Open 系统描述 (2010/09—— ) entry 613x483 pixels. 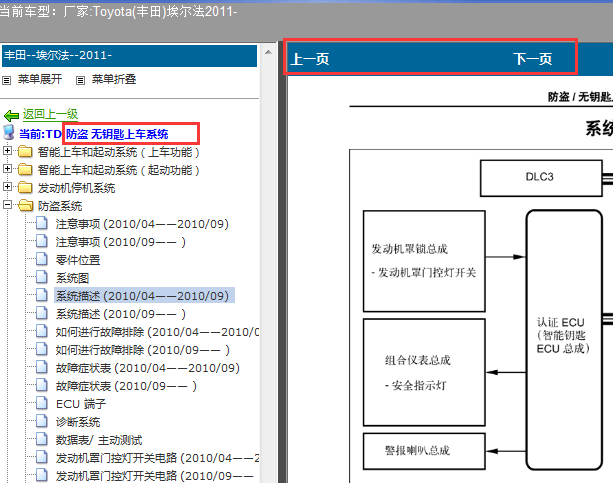120,314
